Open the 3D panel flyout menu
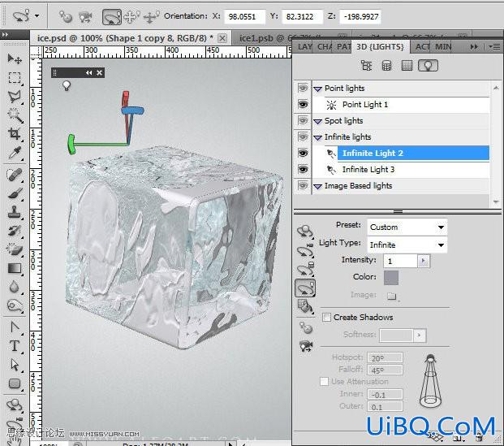The image size is (504, 446). tap(495, 47)
